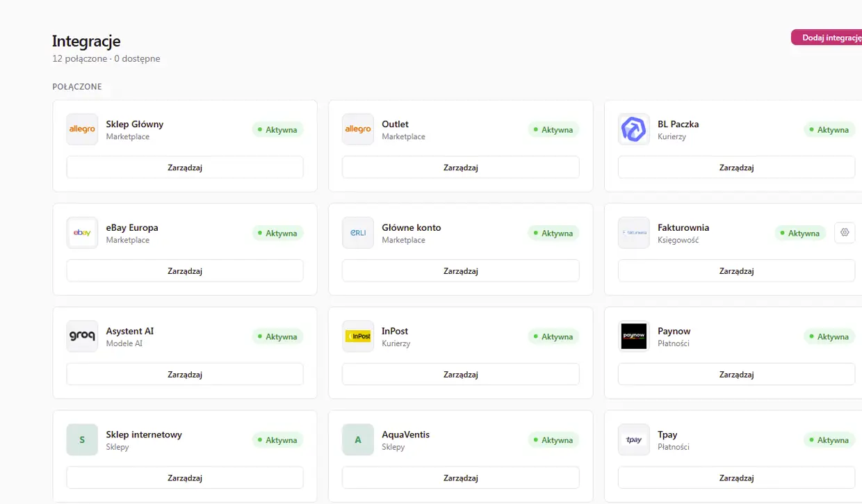
Task: Click Zarządzaj on the Główne konto card
Action: pyautogui.click(x=461, y=271)
